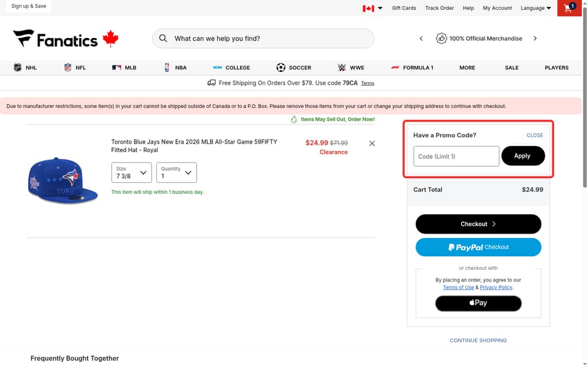Click the MLB logo icon
The width and height of the screenshot is (588, 368).
[116, 67]
